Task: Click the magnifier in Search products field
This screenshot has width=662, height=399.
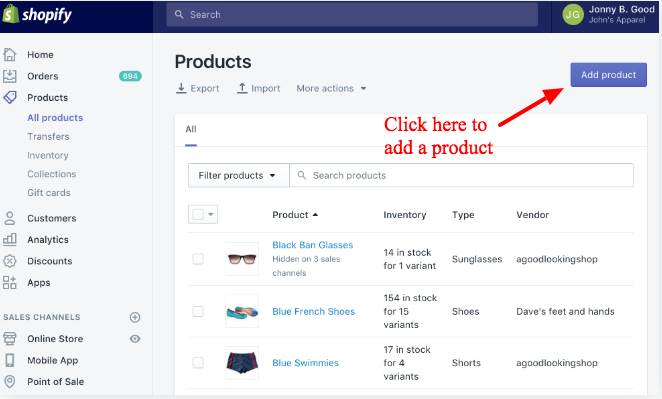Action: click(302, 175)
